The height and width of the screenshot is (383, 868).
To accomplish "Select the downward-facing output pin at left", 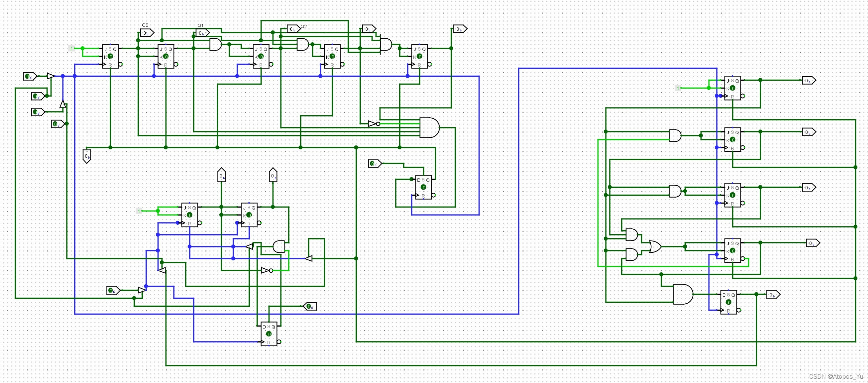I will [x=87, y=156].
